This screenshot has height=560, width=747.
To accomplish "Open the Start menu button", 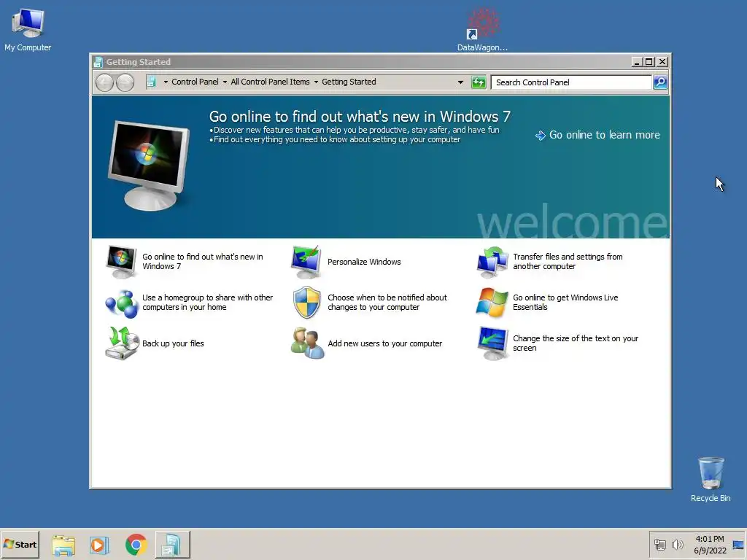I will tap(20, 544).
